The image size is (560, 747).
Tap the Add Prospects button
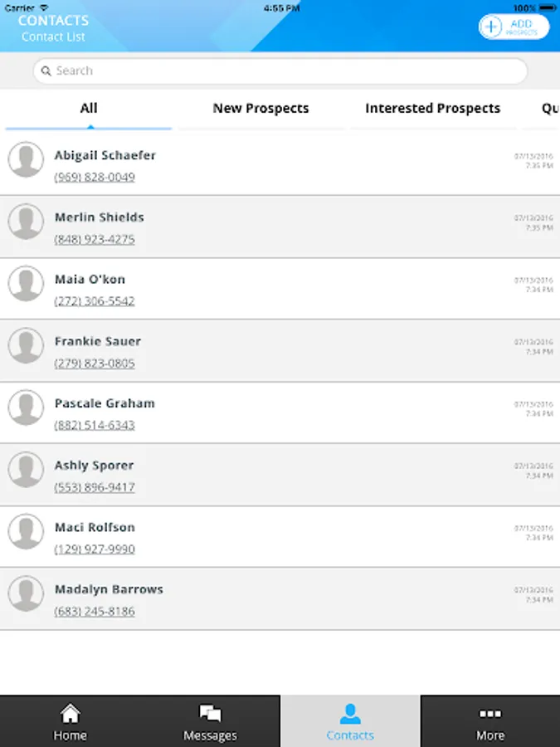[514, 27]
